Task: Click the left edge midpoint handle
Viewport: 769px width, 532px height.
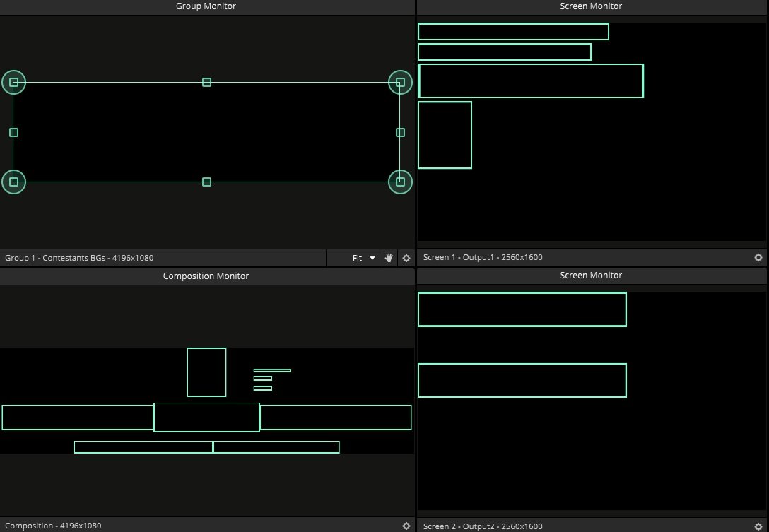Action: (x=13, y=132)
